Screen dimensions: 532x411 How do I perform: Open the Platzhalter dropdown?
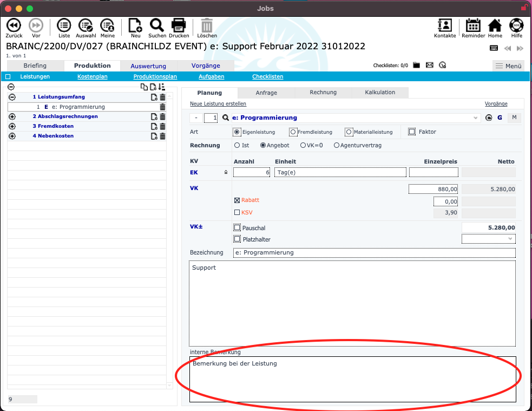488,239
